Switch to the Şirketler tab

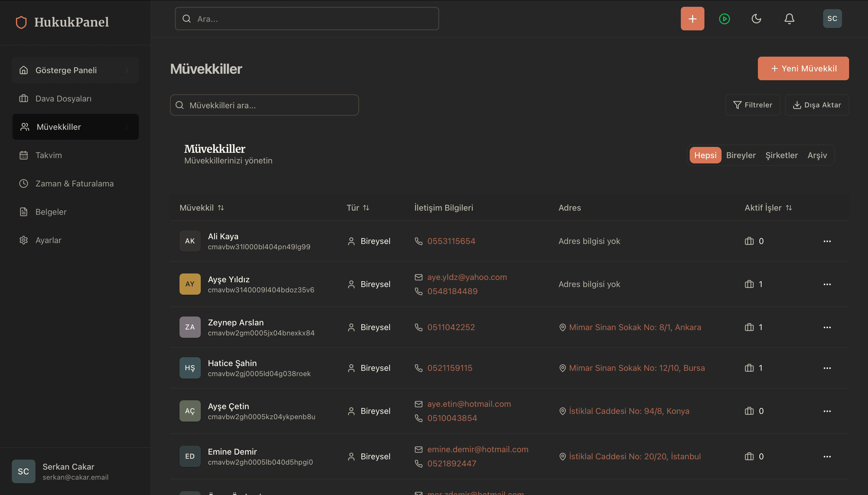[x=781, y=155]
